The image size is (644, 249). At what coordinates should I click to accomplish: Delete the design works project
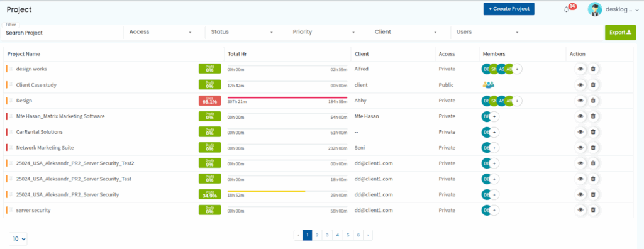tap(592, 69)
